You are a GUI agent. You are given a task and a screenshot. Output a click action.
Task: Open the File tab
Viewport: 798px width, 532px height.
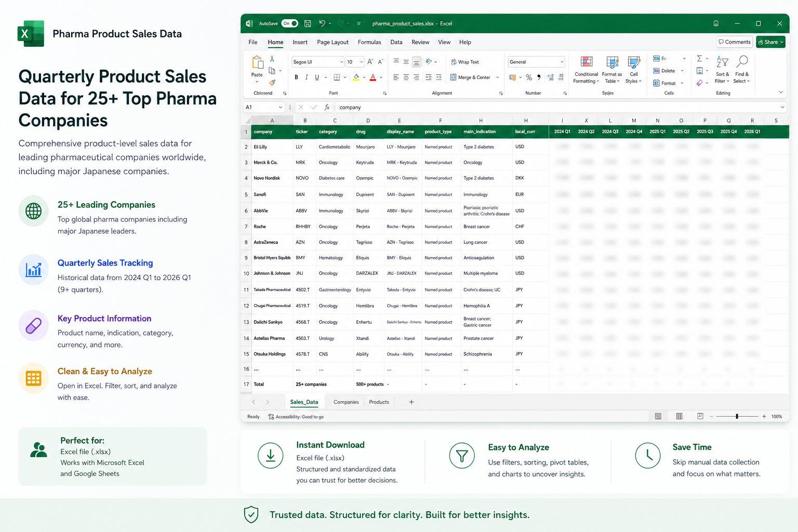point(253,42)
